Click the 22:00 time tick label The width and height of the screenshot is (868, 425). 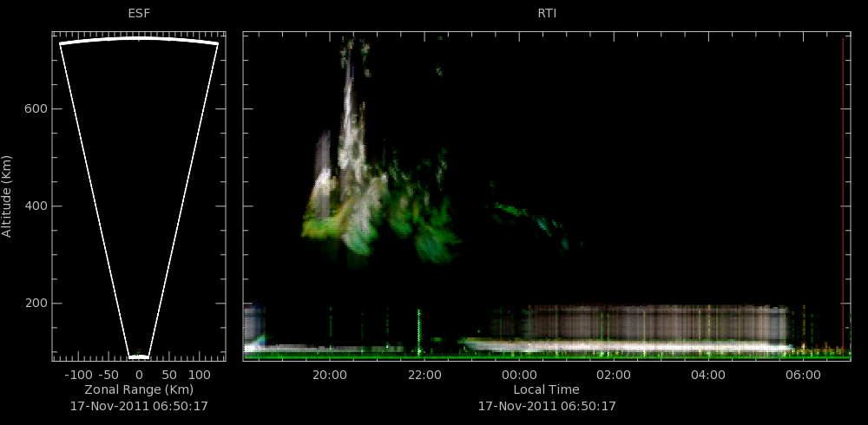pyautogui.click(x=424, y=375)
